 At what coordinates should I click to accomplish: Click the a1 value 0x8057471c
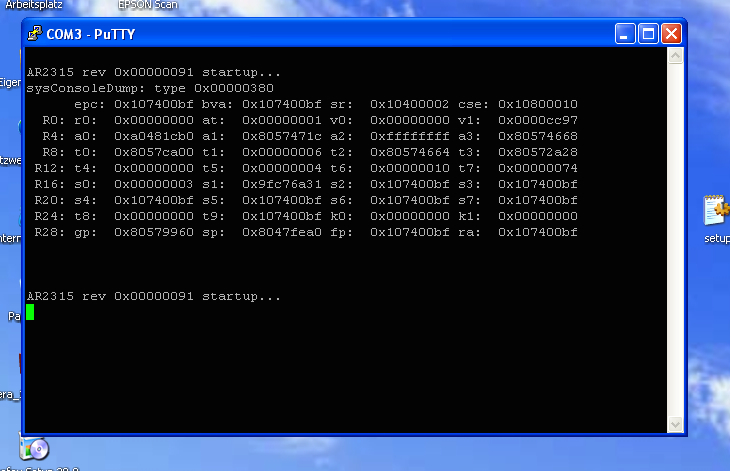tap(282, 136)
